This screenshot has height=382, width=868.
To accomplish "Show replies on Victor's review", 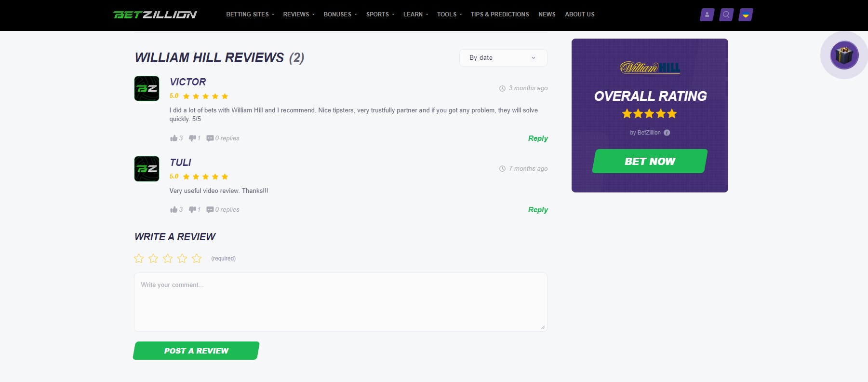I will 223,138.
